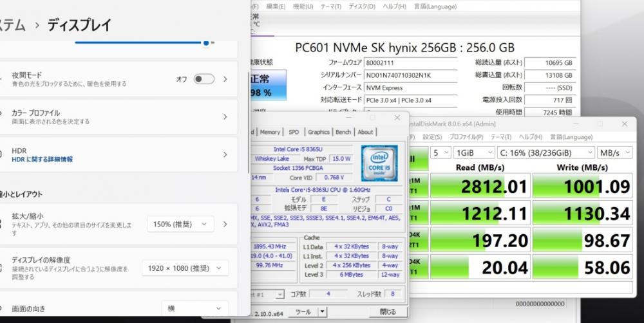The height and width of the screenshot is (323, 644).
Task: Open CrystalDiskInfo 機能(U) menu
Action: pos(303,6)
